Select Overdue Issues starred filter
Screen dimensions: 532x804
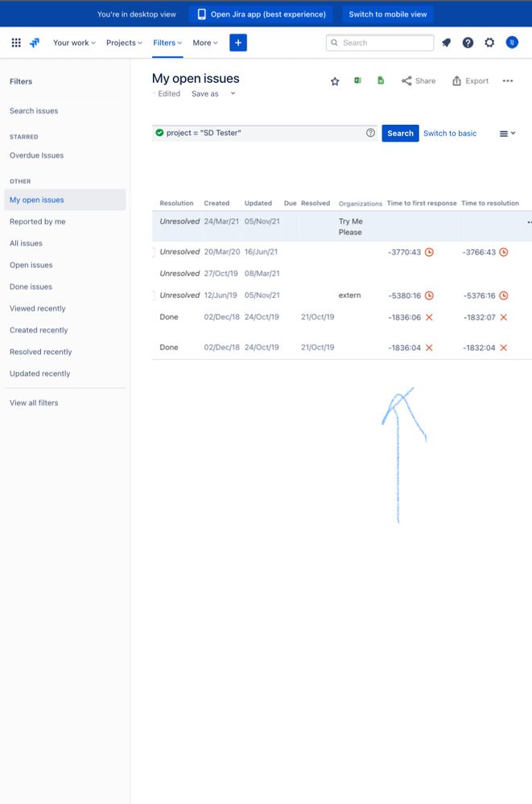(x=36, y=155)
